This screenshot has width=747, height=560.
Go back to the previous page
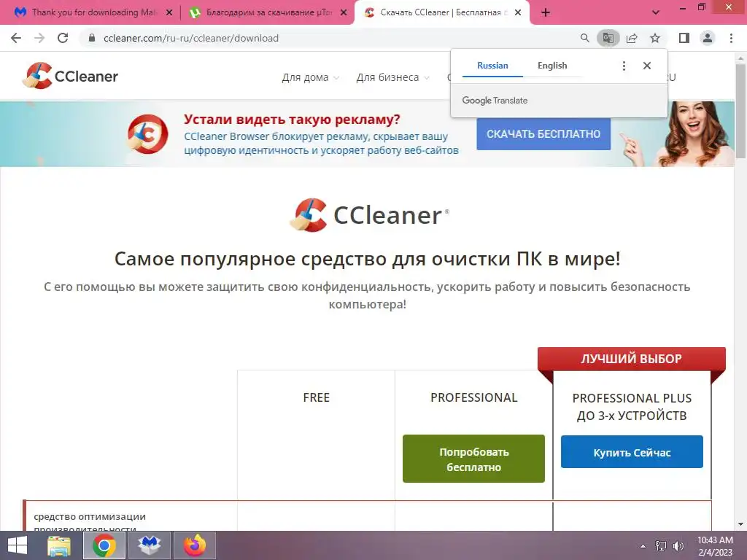tap(16, 38)
